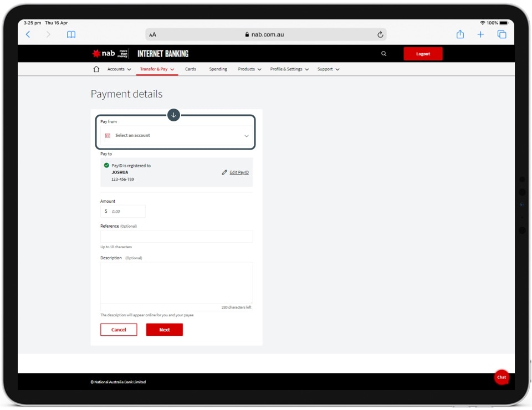532x410 pixels.
Task: Tap Safari back arrow
Action: (28, 34)
